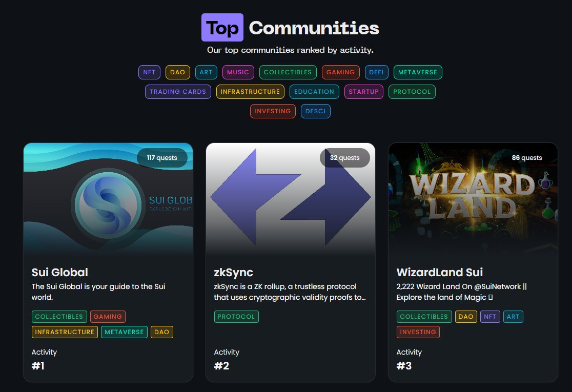Viewport: 572px width, 392px height.
Task: Click the DAO tag on WizardLand Sui card
Action: click(465, 316)
